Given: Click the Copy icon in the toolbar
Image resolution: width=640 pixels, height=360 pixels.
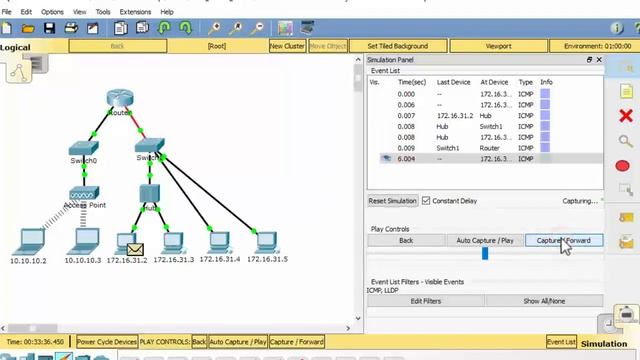Looking at the screenshot, I should [x=121, y=28].
